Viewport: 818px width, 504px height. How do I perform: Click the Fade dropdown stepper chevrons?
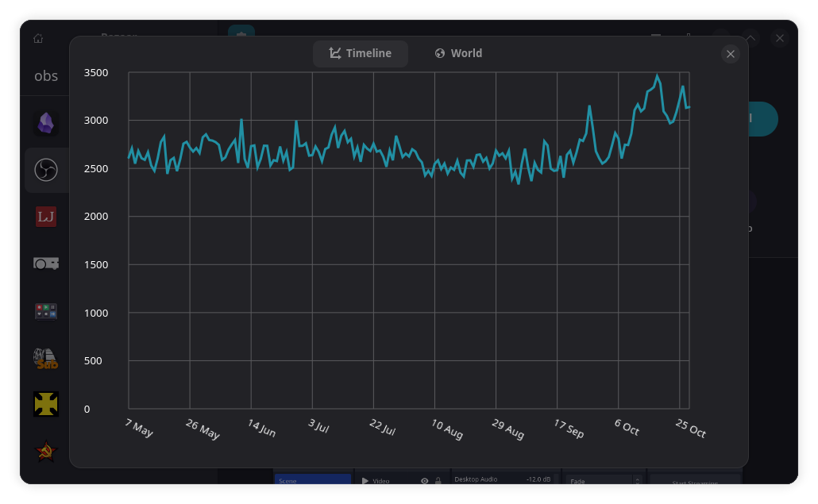638,479
